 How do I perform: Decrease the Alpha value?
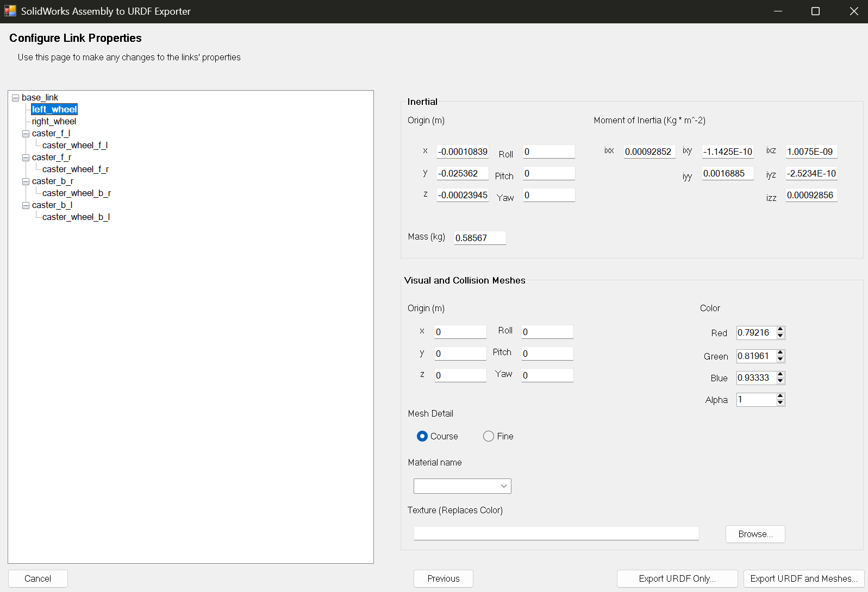pyautogui.click(x=780, y=402)
